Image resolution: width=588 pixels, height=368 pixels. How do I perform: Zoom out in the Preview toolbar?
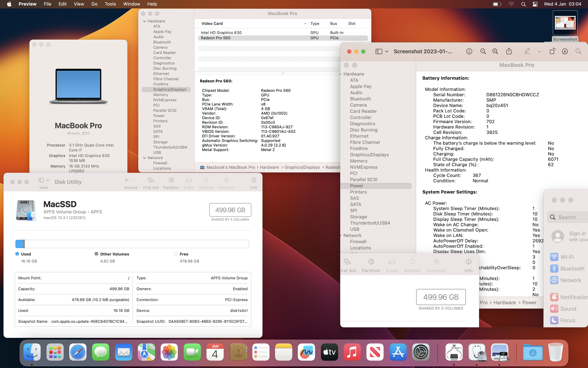(x=483, y=51)
